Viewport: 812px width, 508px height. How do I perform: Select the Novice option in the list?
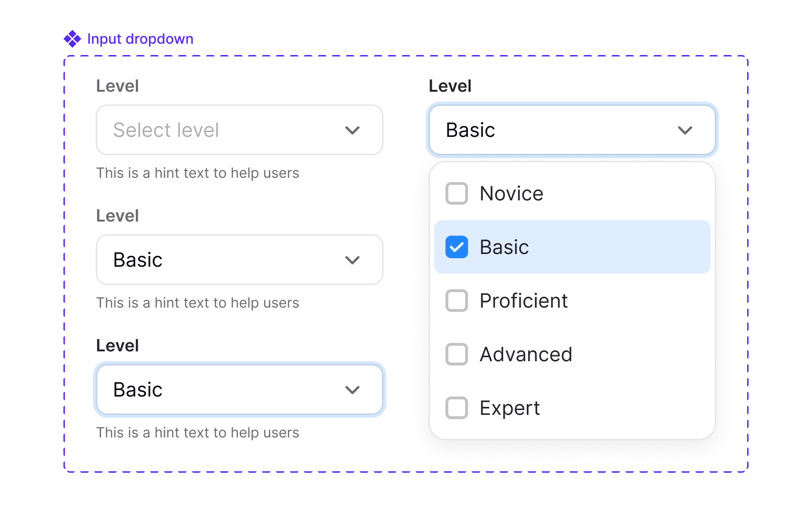[511, 193]
